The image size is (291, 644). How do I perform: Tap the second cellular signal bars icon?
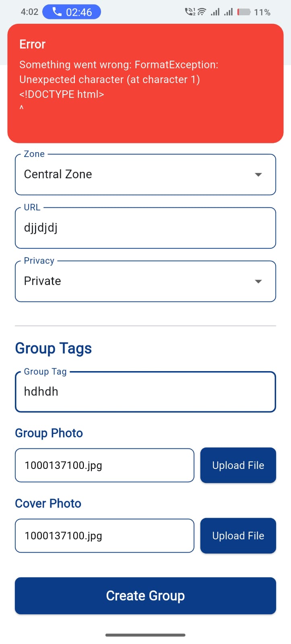pos(228,12)
